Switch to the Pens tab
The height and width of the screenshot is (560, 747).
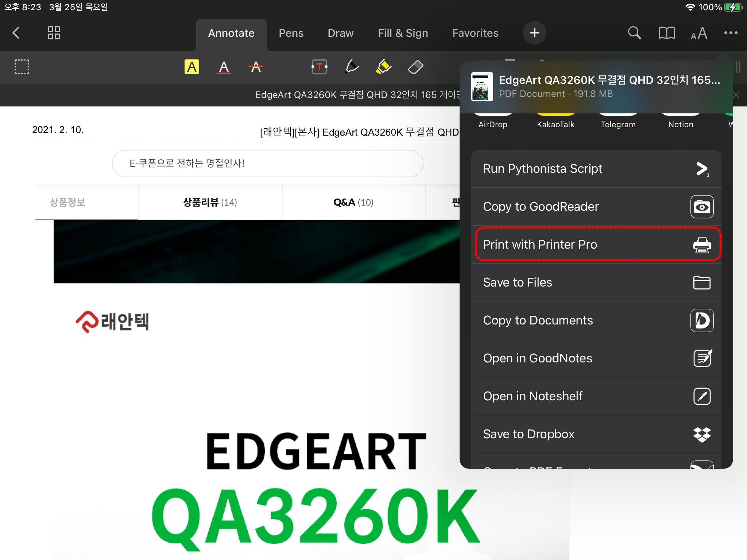(x=291, y=33)
